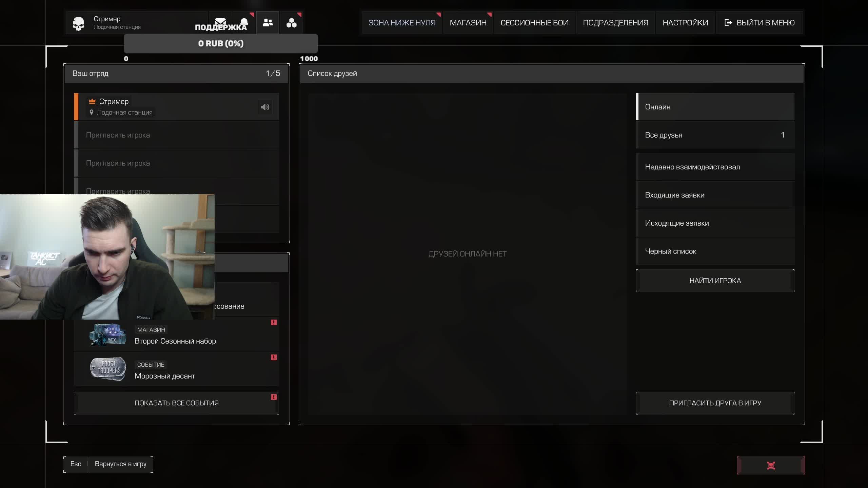This screenshot has width=868, height=488.
Task: Click the Frost Troopers event badge
Action: (108, 368)
